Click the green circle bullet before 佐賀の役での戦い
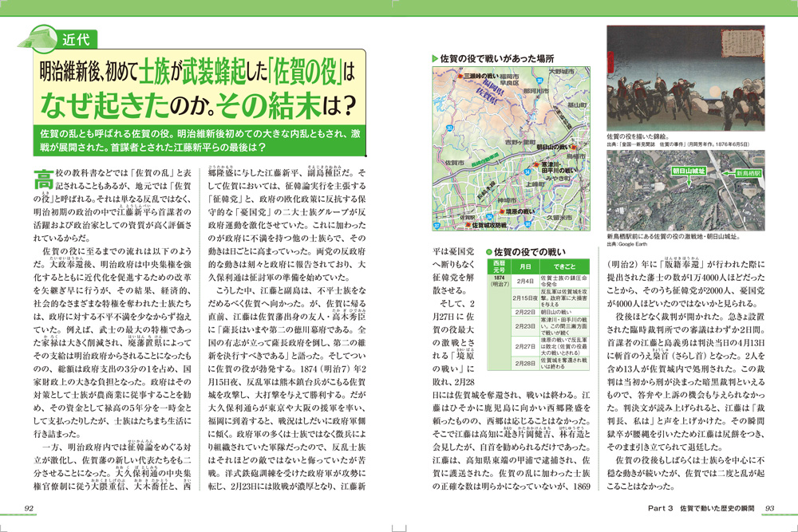 point(489,252)
